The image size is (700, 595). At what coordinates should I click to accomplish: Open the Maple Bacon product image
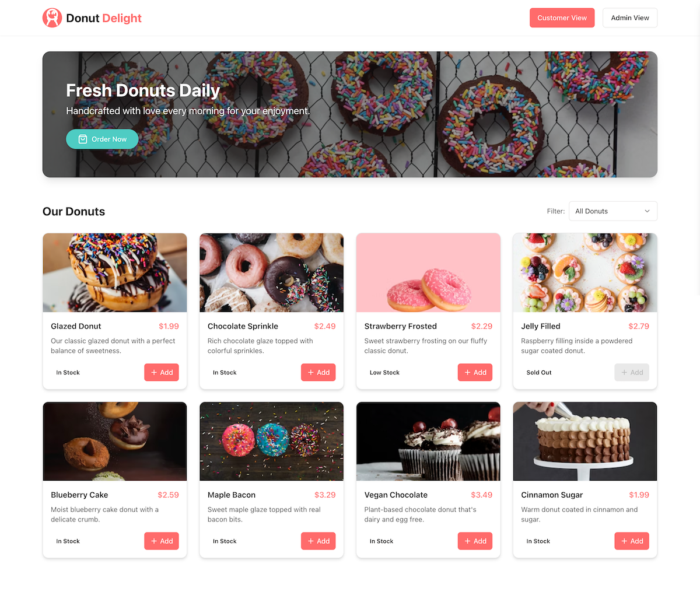[272, 441]
